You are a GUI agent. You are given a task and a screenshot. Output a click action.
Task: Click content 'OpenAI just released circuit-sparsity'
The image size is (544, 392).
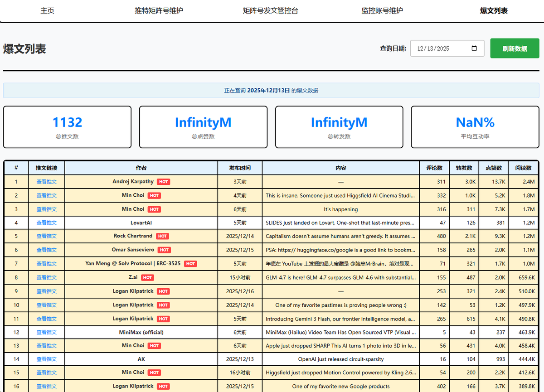(341, 359)
